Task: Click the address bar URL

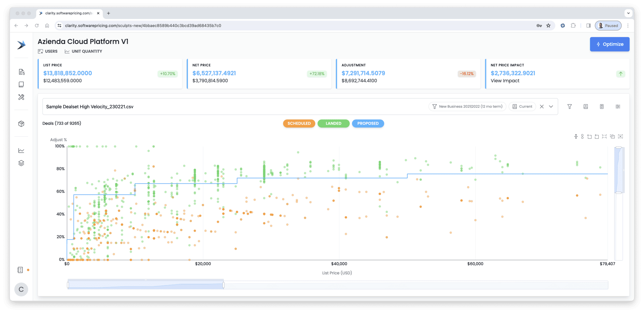Action: 143,25
